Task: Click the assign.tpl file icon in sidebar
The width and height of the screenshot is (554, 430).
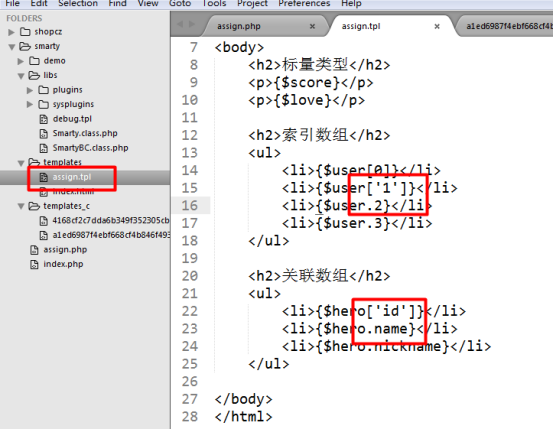Action: tap(43, 177)
